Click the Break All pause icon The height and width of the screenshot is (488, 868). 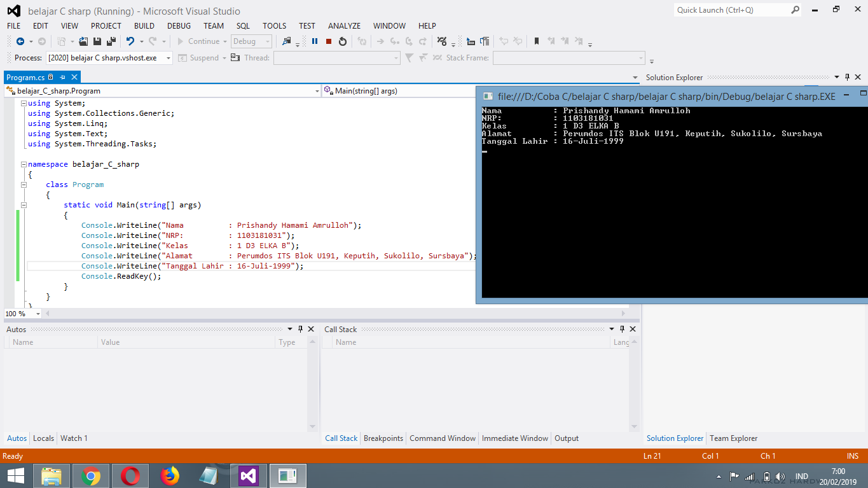click(x=315, y=41)
